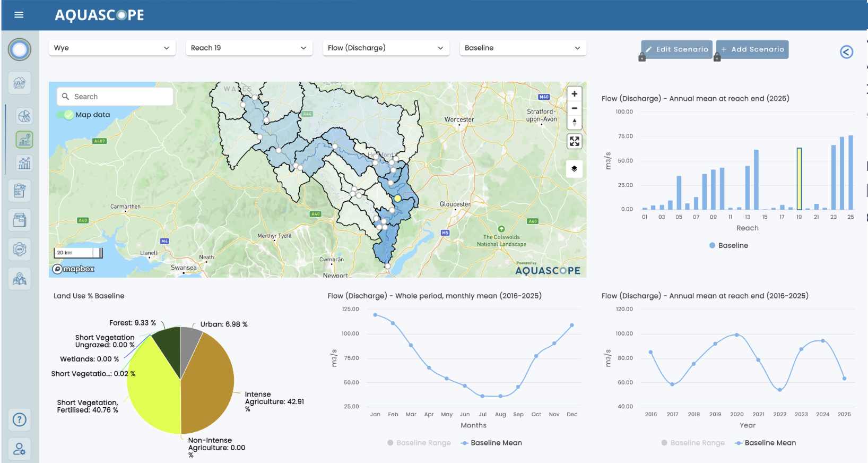Image resolution: width=868 pixels, height=463 pixels.
Task: Toggle Baseline series in the 2025 reach chart legend
Action: tap(728, 245)
